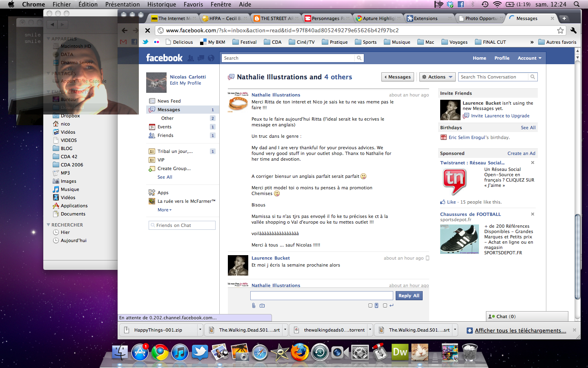Close the Twistranet sponsored ad

[532, 163]
